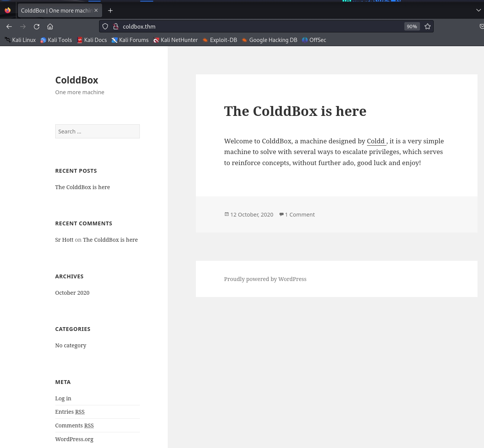The width and height of the screenshot is (484, 448).
Task: Click the insecure connection padlock icon
Action: coord(116,27)
